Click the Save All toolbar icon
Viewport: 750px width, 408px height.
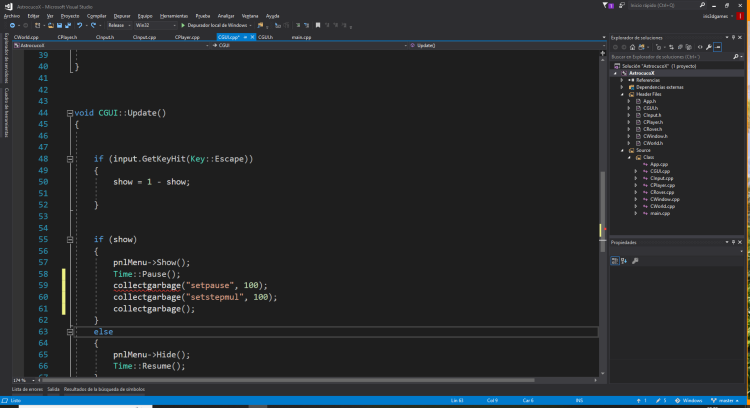68,25
